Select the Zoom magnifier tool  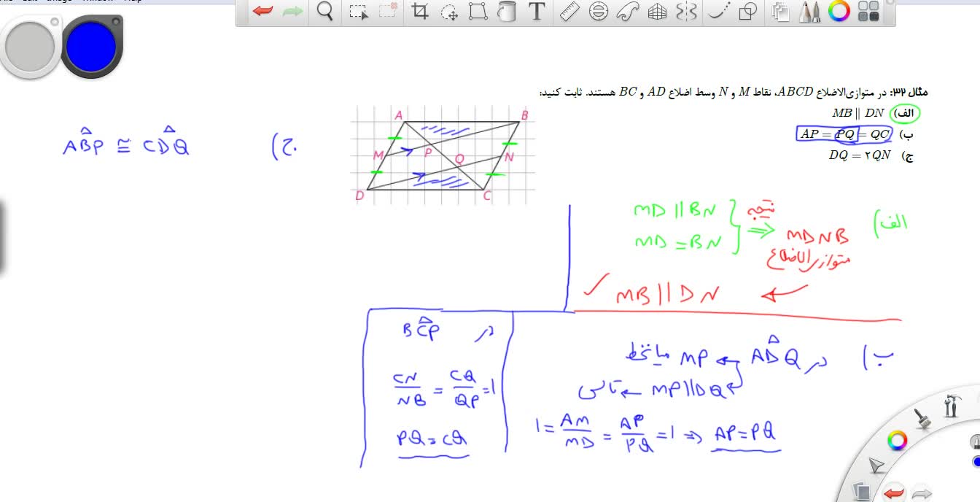click(x=325, y=11)
